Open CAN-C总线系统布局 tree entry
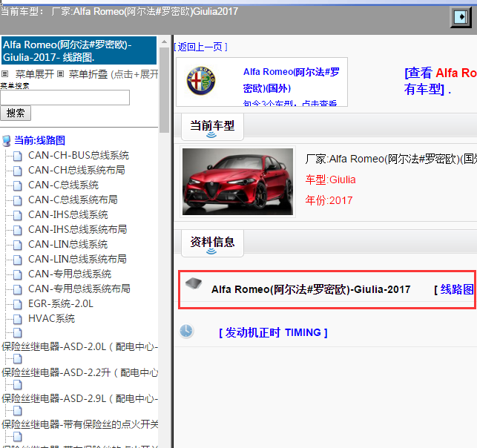This screenshot has height=448, width=477. (x=73, y=200)
